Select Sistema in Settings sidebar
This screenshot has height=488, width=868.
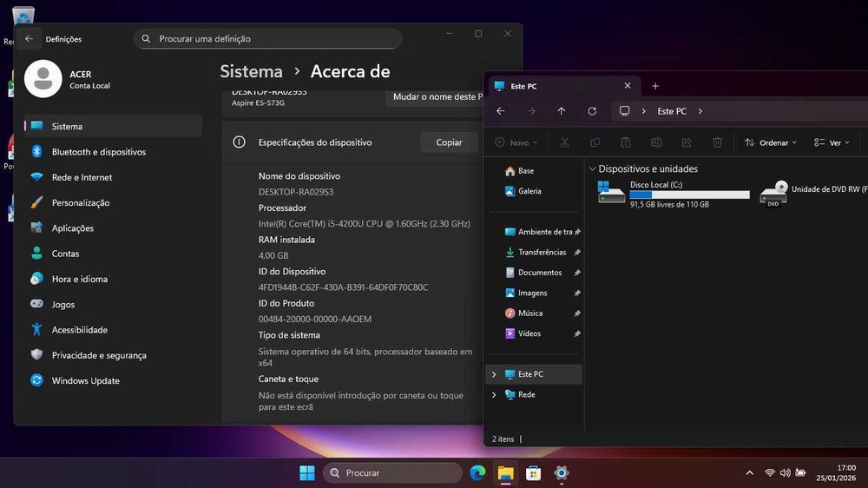[113, 126]
